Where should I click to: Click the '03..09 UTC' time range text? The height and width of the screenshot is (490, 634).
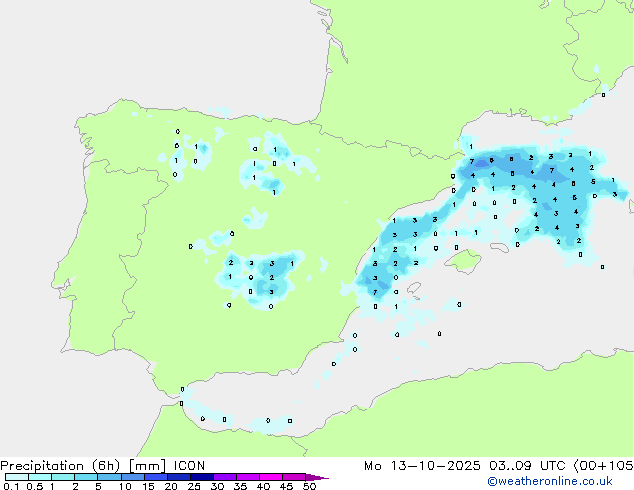528,466
